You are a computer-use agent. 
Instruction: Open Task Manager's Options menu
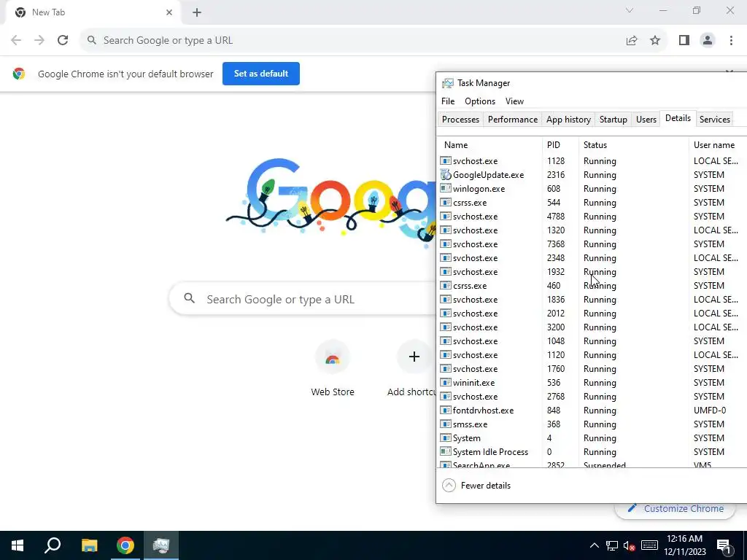480,101
